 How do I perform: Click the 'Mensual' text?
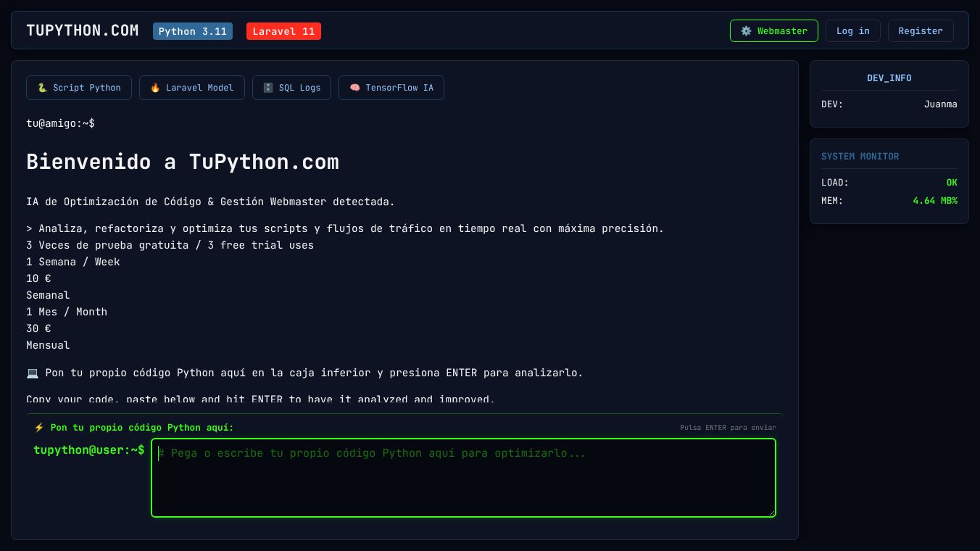tap(48, 345)
